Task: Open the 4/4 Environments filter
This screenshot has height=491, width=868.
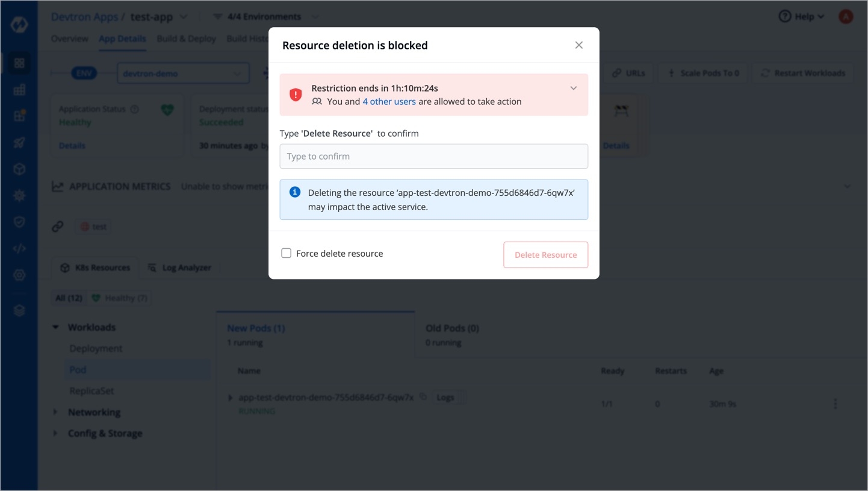Action: 265,16
